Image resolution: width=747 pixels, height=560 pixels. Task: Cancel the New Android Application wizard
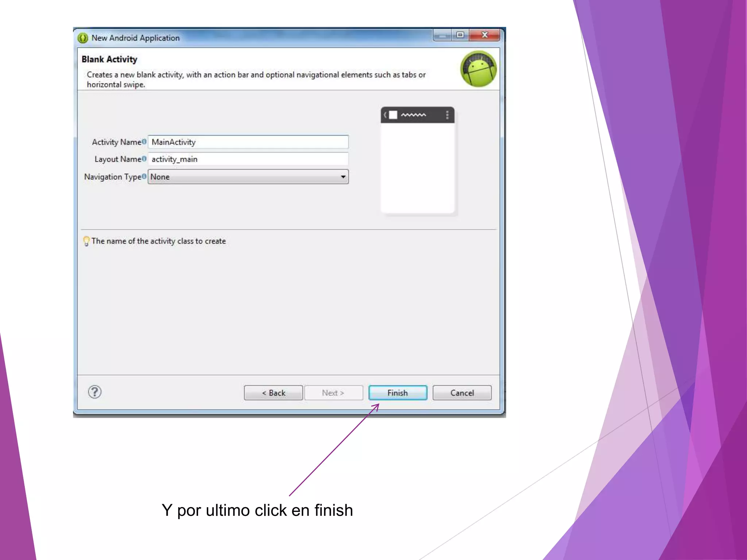click(x=462, y=393)
